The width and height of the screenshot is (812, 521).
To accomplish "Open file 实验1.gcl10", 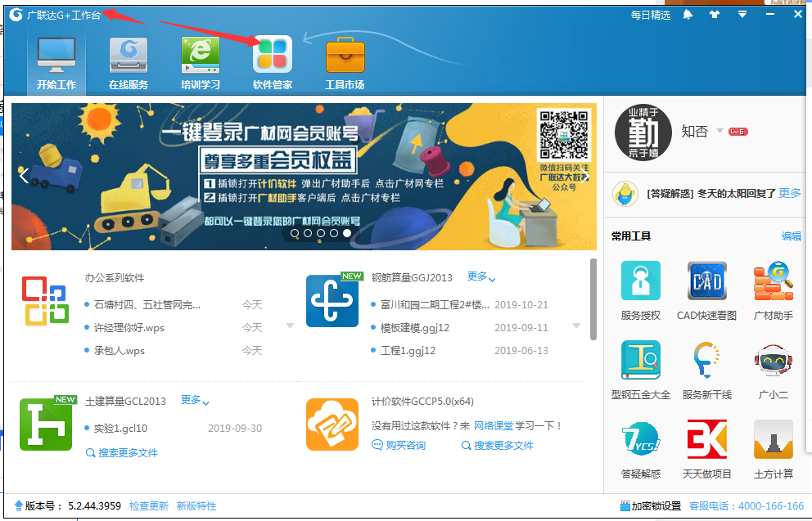I will click(x=120, y=429).
